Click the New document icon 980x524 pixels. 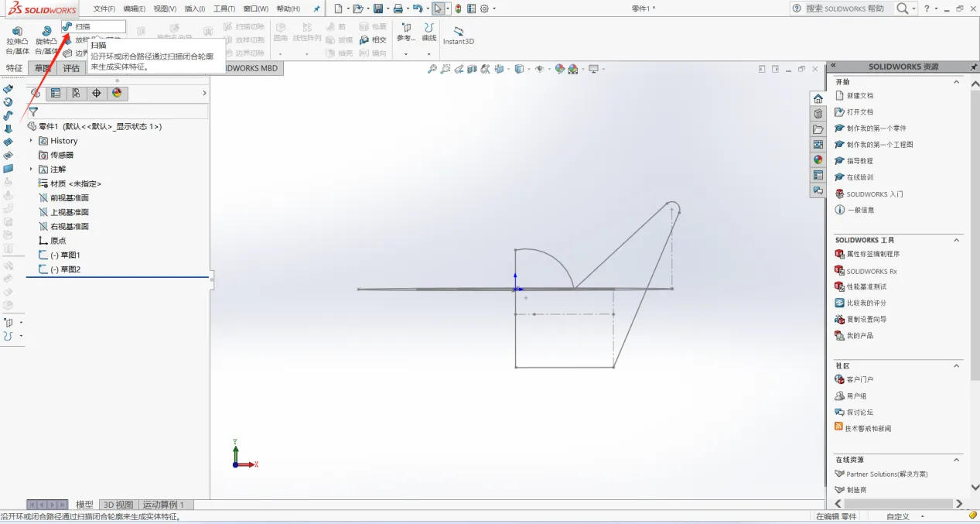[338, 9]
